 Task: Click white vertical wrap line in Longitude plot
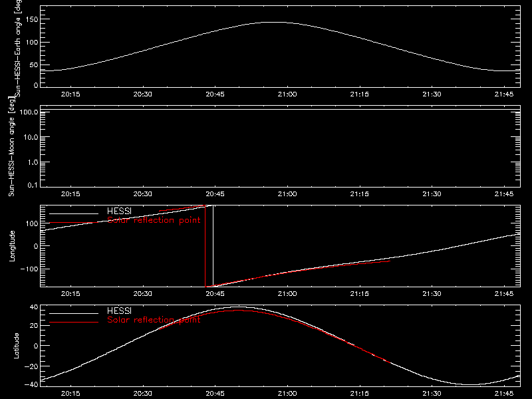(213, 246)
